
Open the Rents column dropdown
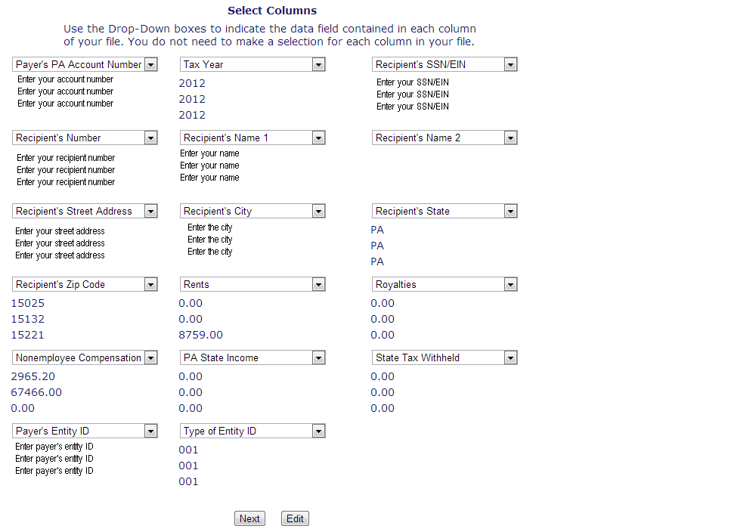point(318,284)
